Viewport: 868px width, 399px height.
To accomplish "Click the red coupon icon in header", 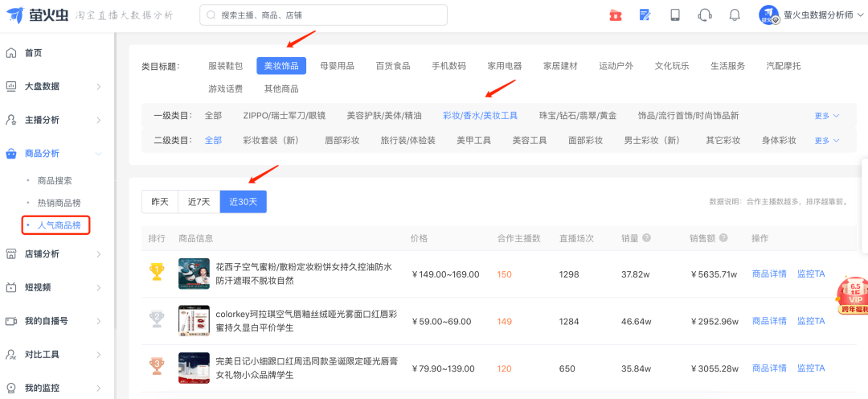I will 616,15.
